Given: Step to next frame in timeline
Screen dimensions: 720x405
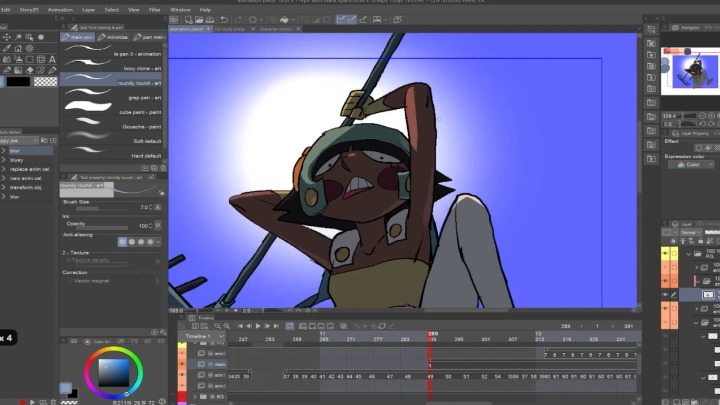Looking at the screenshot, I should [267, 326].
